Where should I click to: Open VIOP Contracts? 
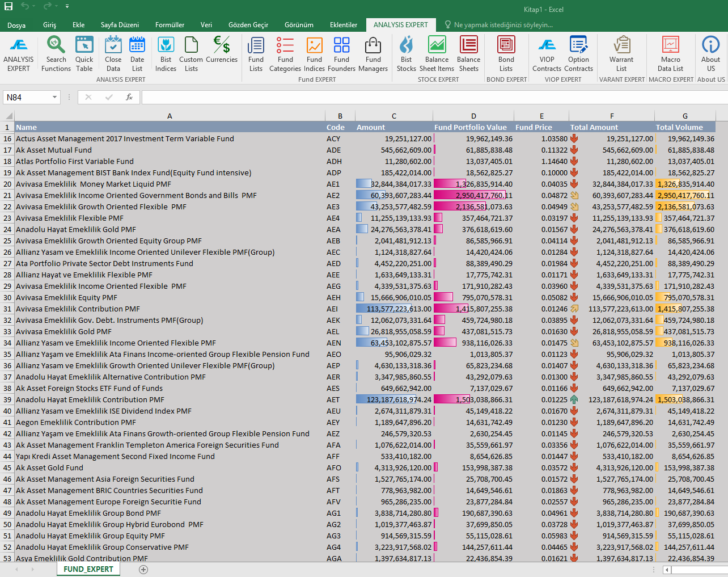pyautogui.click(x=547, y=54)
